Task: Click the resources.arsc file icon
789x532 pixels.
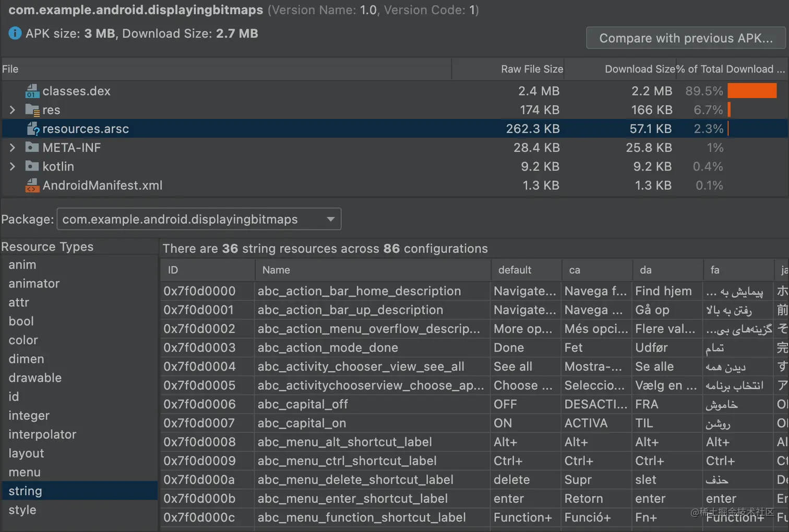Action: [33, 129]
